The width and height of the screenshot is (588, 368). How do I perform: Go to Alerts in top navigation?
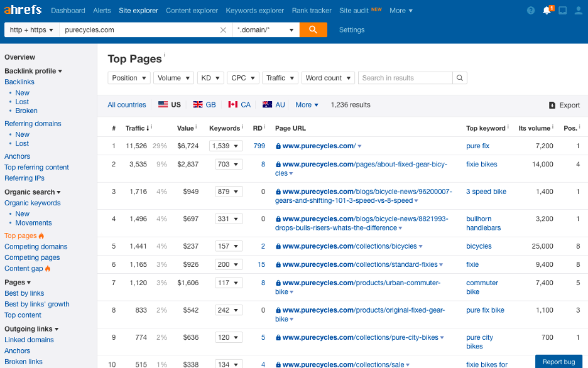click(102, 11)
